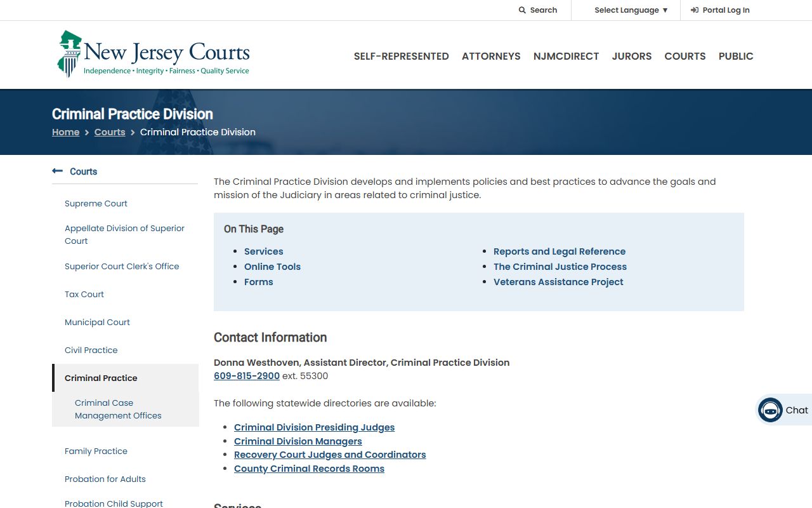812x508 pixels.
Task: Select Tax Court in sidebar
Action: (84, 294)
